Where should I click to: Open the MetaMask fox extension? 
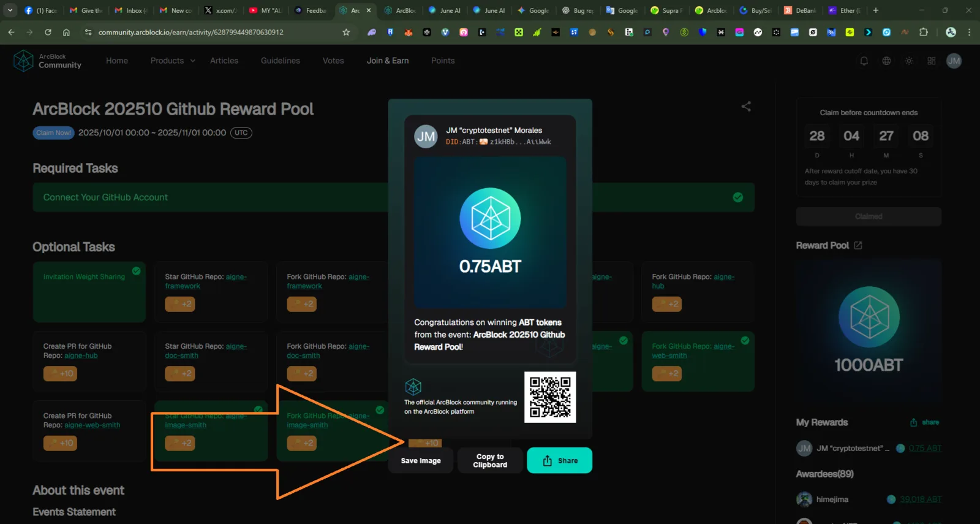click(x=409, y=32)
